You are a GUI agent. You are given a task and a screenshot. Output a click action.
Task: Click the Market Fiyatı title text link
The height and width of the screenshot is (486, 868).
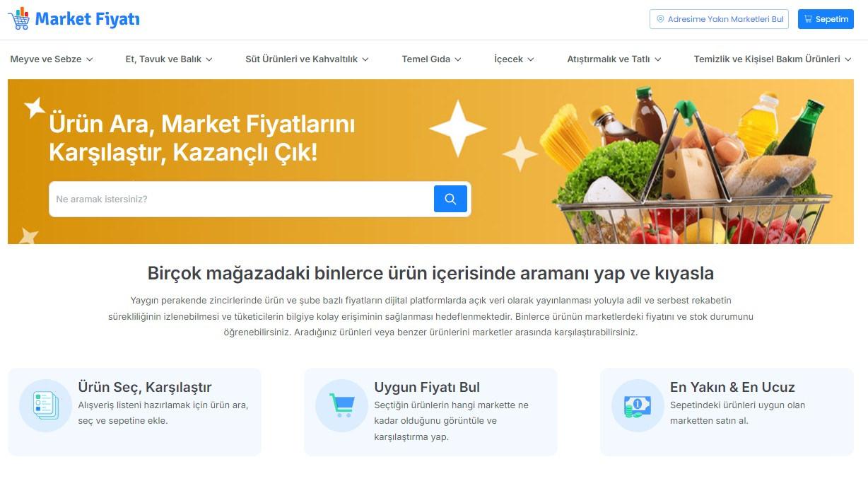click(x=87, y=19)
